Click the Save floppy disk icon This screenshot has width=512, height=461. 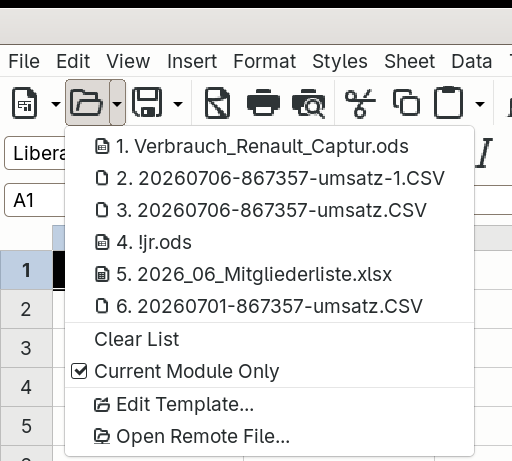point(147,103)
